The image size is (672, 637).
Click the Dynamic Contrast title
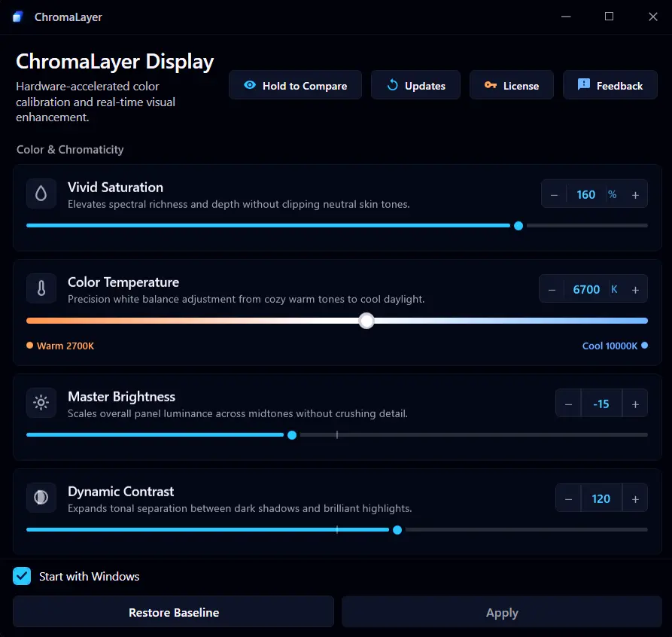click(121, 492)
